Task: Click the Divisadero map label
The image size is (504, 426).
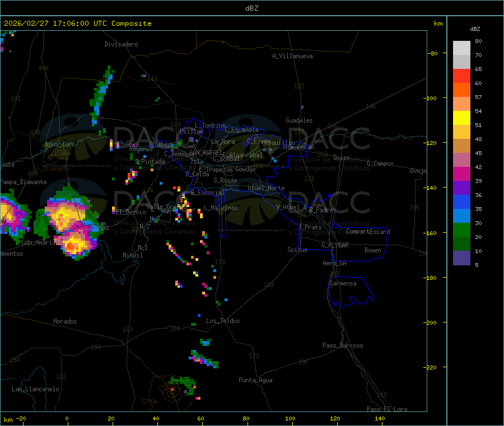Action: [x=121, y=44]
